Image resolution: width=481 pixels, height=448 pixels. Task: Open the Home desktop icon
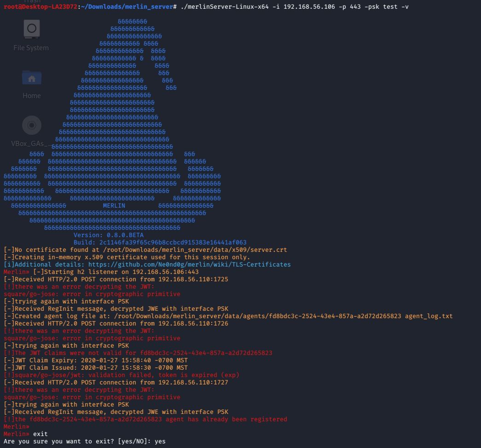(31, 78)
